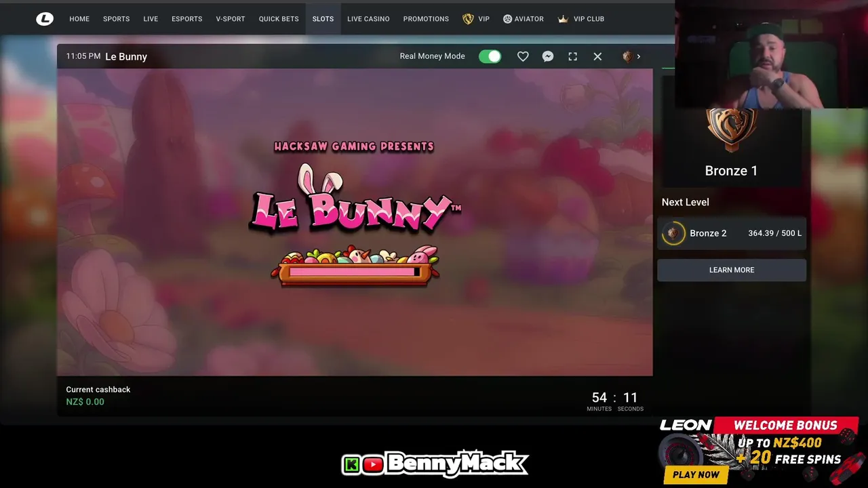The image size is (868, 488).
Task: Go to the SPORTS section
Action: tap(116, 19)
